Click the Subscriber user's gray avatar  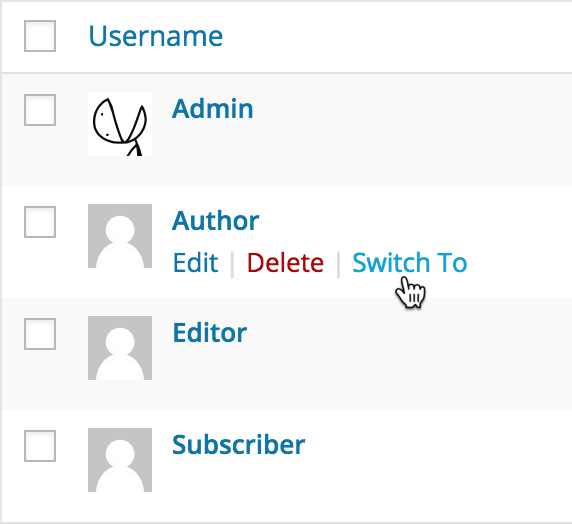click(120, 460)
